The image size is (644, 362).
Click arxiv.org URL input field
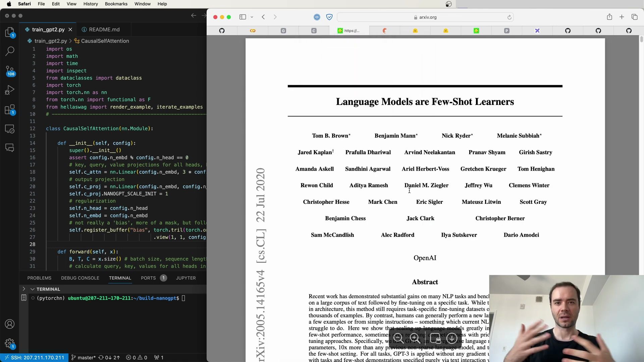coord(425,17)
